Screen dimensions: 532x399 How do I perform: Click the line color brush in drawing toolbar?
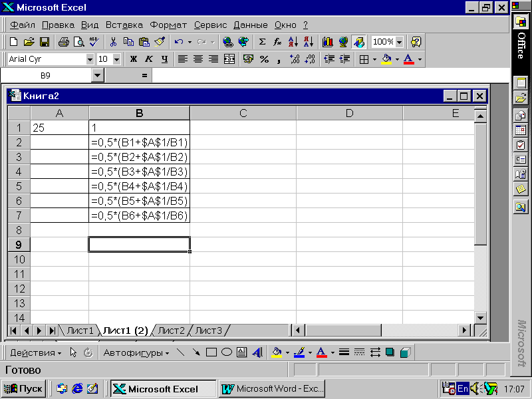(x=299, y=353)
